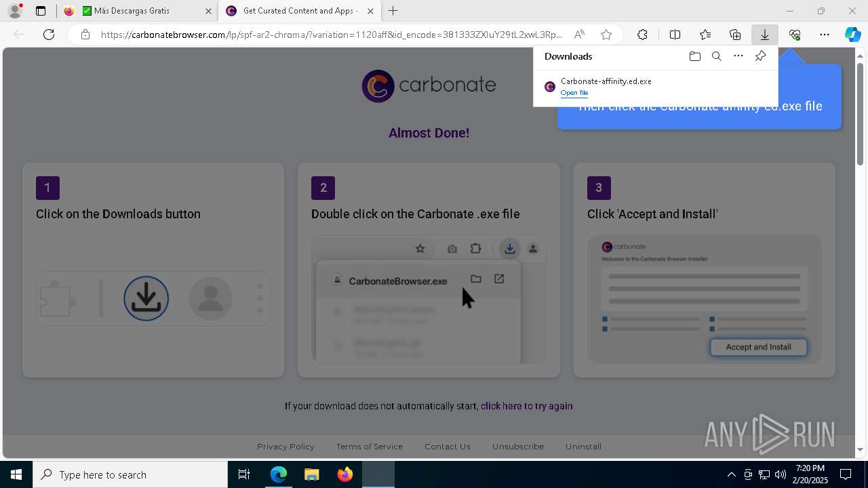Click the Carbonate logo
This screenshot has height=488, width=868.
click(x=429, y=85)
